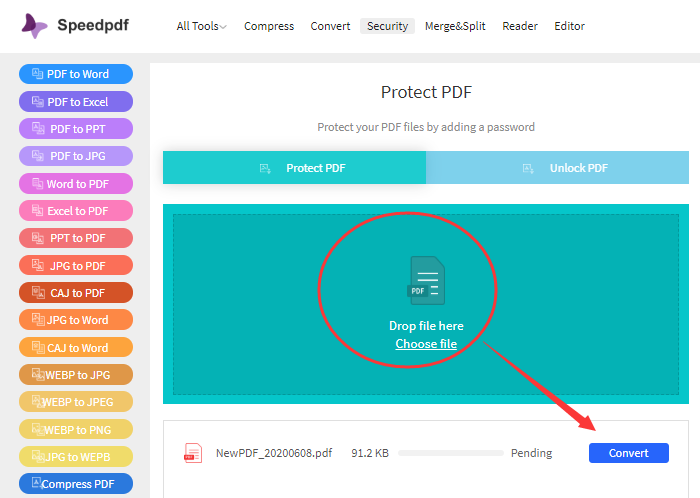
Task: Click the file upload progress bar
Action: coord(450,453)
